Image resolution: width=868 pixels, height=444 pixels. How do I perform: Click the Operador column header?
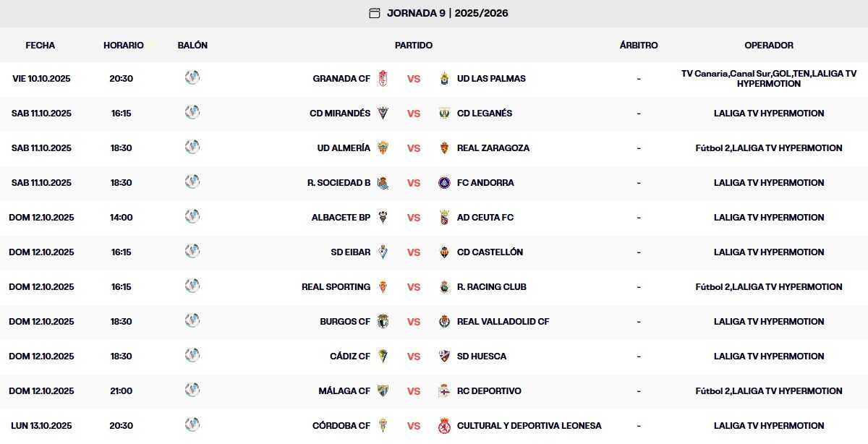click(769, 45)
